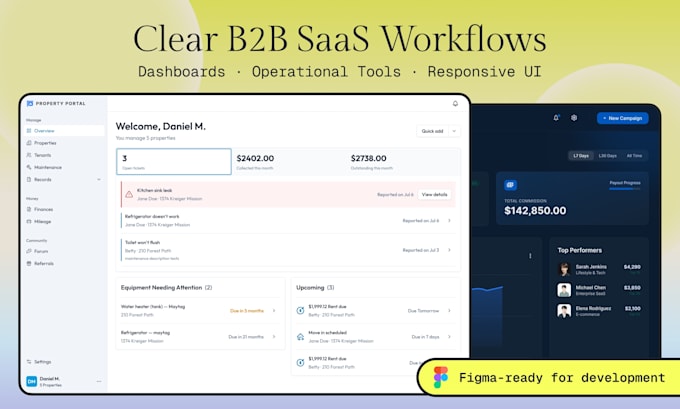Open Refrigerator maytag equipment chevron

(274, 337)
